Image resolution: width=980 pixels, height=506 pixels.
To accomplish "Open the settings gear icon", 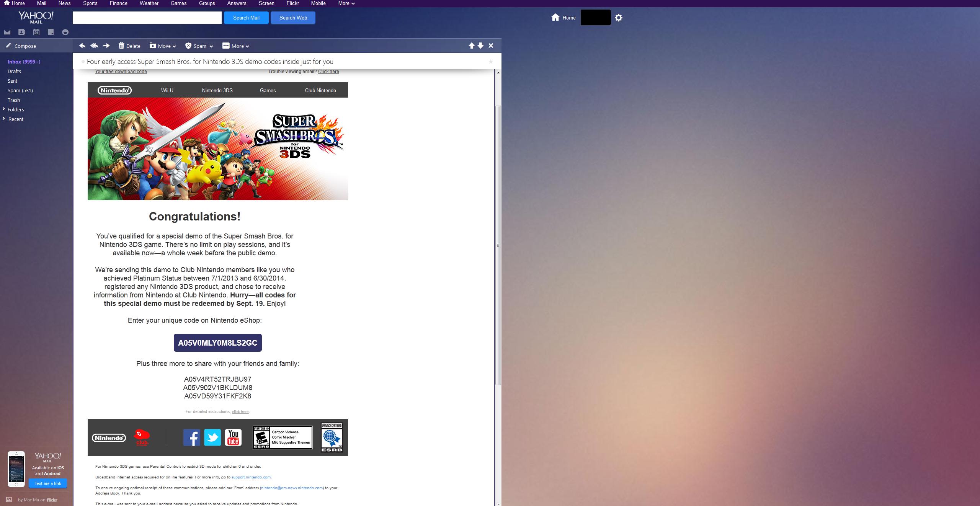I will 619,18.
